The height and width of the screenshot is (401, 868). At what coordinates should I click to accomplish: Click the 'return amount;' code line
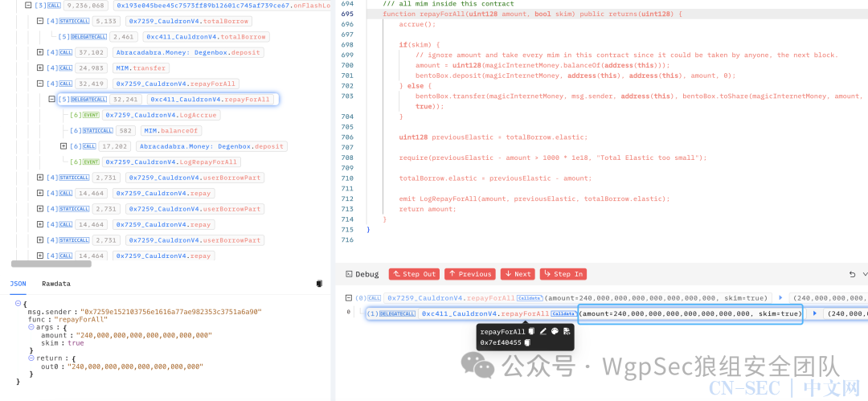pyautogui.click(x=428, y=210)
